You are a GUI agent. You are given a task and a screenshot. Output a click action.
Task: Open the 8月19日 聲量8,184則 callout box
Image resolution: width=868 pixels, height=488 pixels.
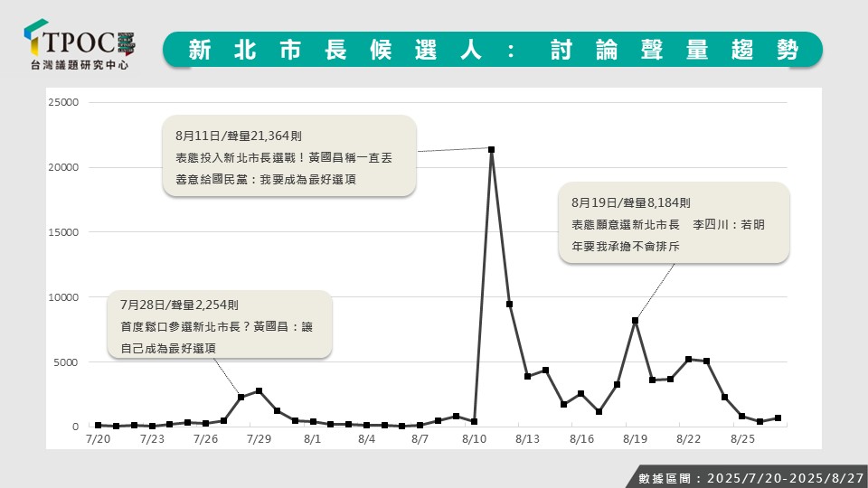coord(674,223)
